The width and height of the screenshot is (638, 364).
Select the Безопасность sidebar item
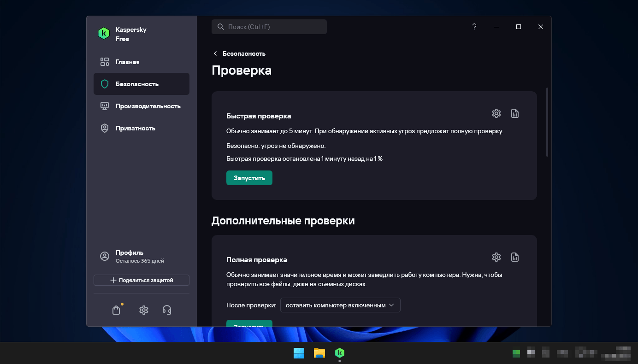[x=142, y=84]
